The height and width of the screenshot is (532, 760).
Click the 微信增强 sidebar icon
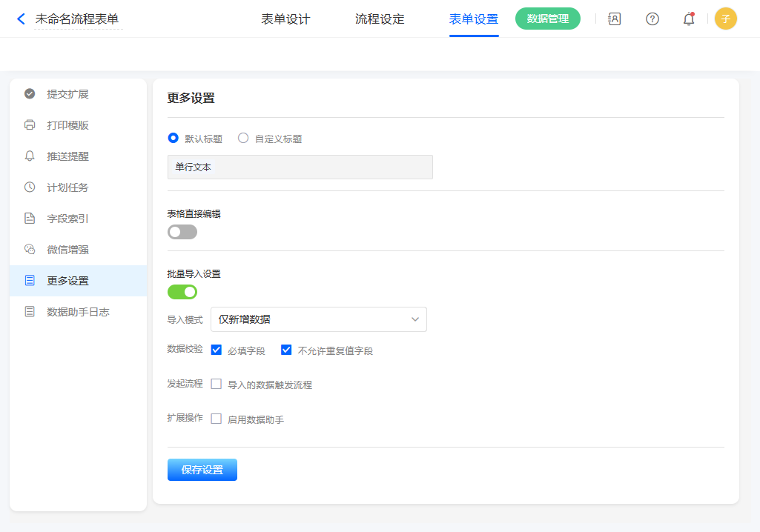click(x=30, y=250)
